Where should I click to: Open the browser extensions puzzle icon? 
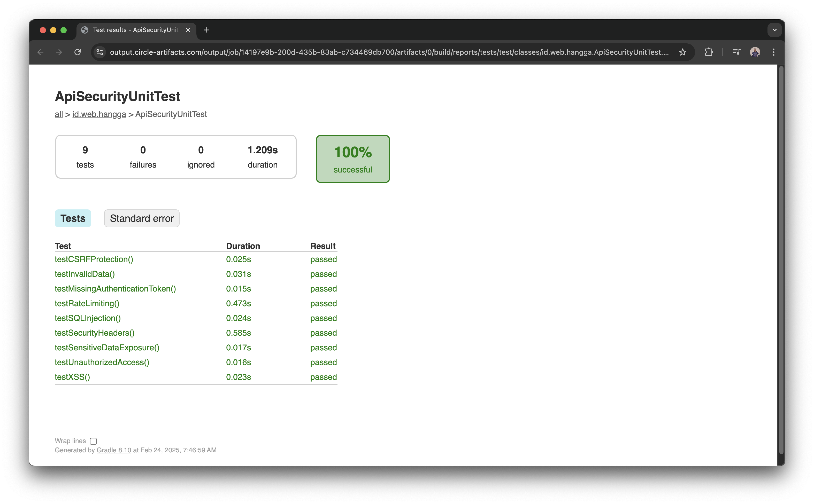click(x=709, y=52)
